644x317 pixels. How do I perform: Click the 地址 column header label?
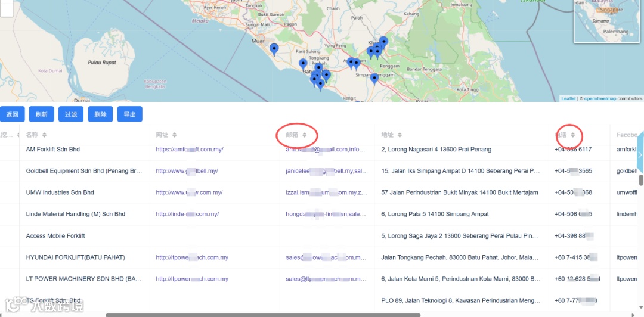click(388, 135)
